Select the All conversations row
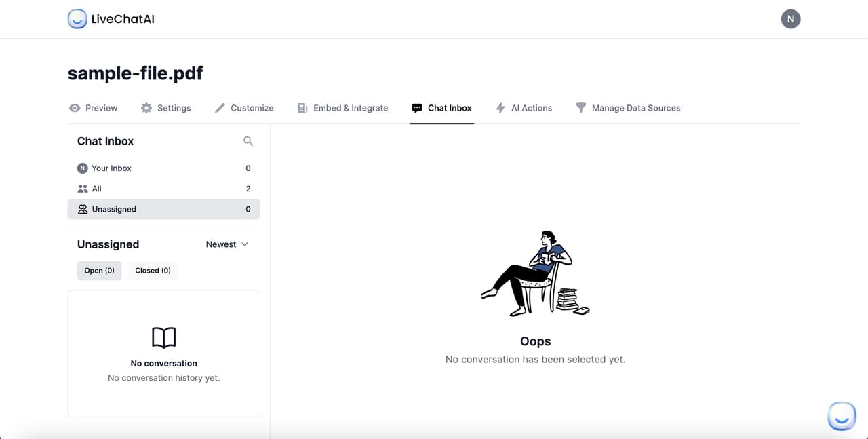 164,189
